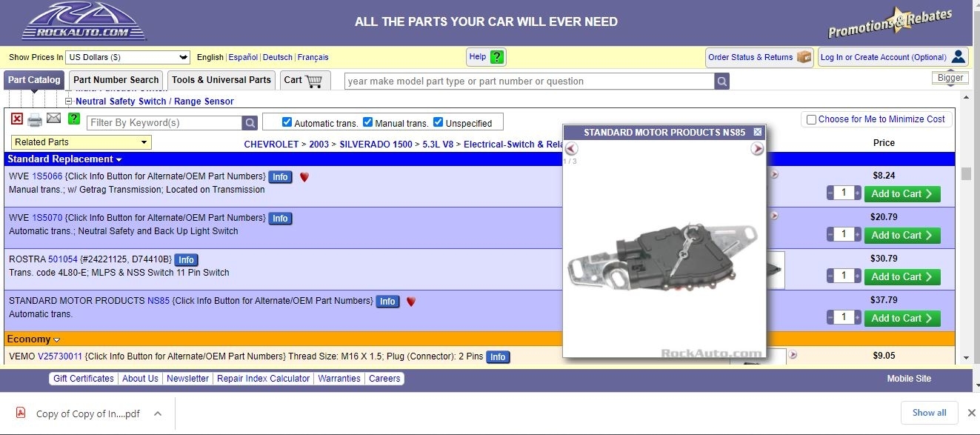Add the $37.79 NS85 part to cart
Viewport: 980px width, 435px height.
point(902,319)
